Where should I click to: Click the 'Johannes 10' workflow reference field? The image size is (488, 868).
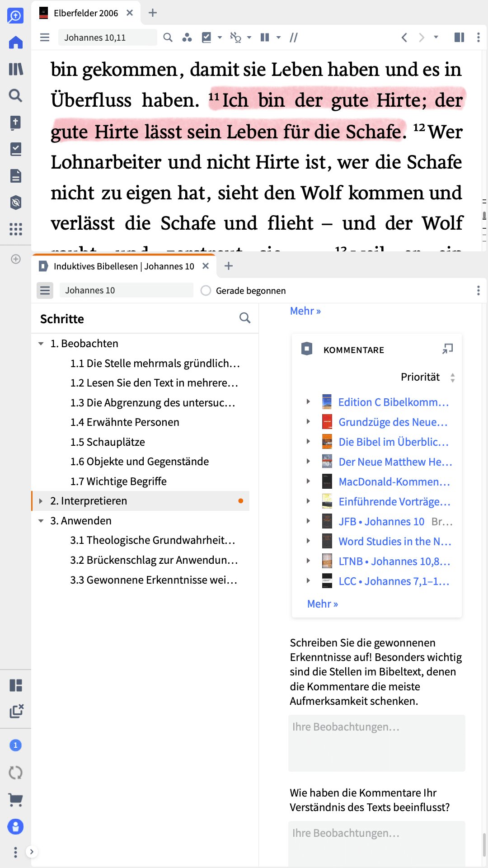pos(126,291)
